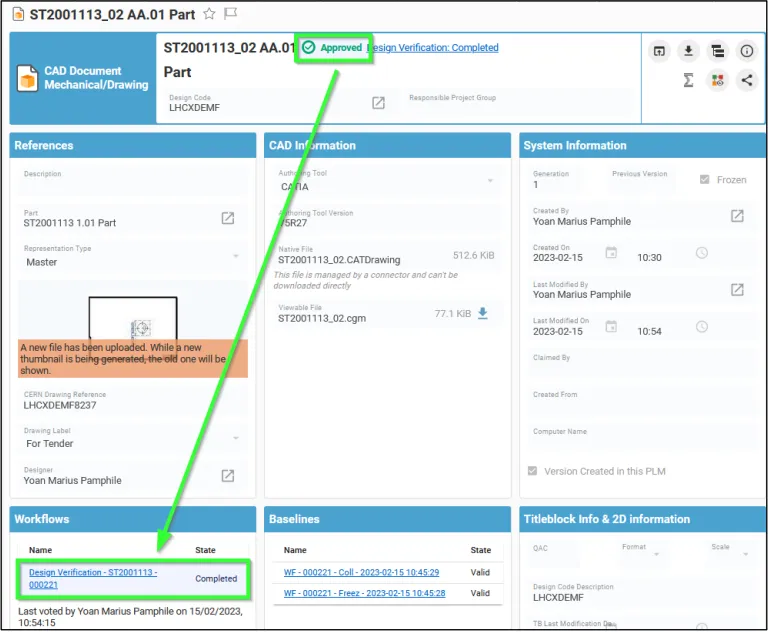
Task: Download the viewable file ST2001113_02.cgm
Action: [483, 313]
